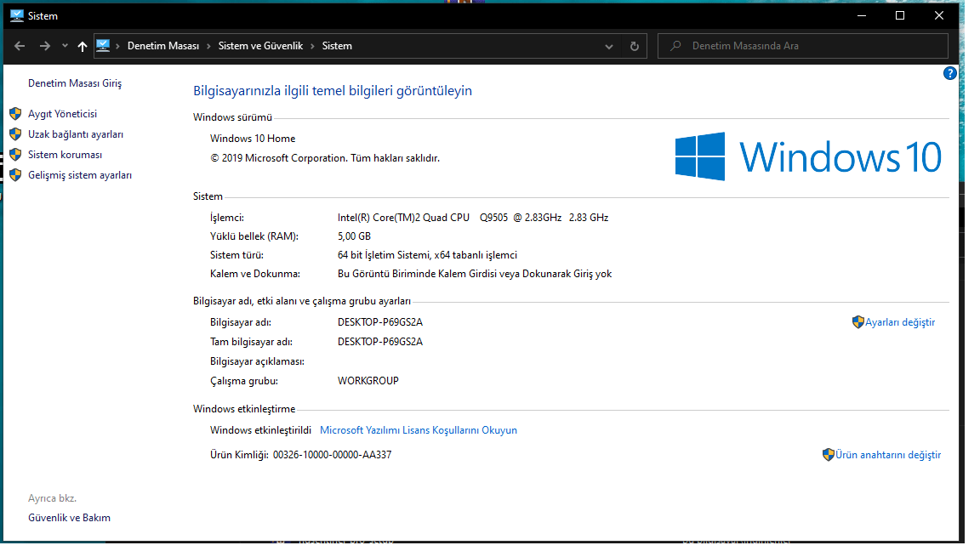The image size is (980, 551).
Task: Open Sistem koruması link
Action: click(x=65, y=155)
